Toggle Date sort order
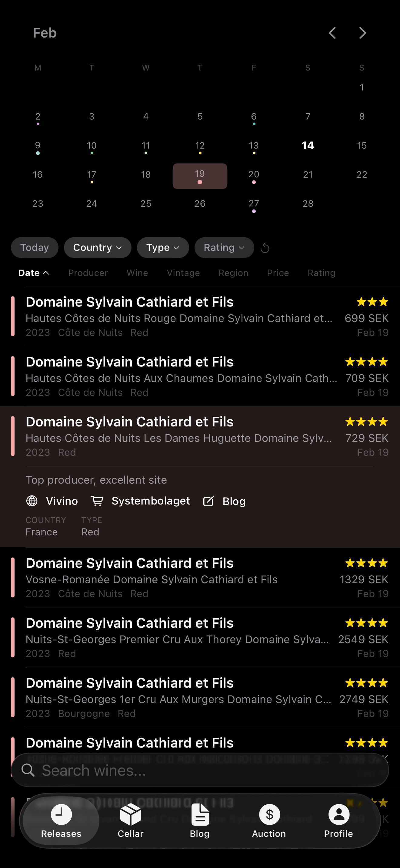This screenshot has width=400, height=868. click(34, 273)
